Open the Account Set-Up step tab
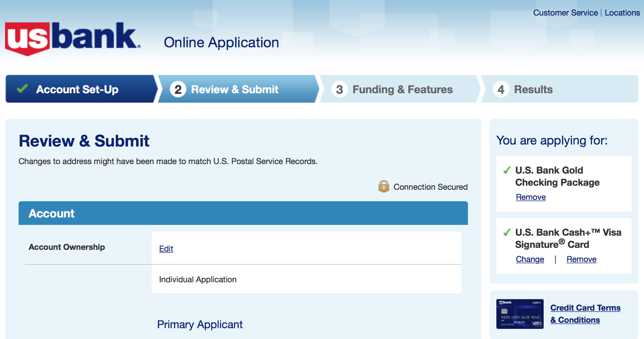This screenshot has width=644, height=339. coord(81,89)
